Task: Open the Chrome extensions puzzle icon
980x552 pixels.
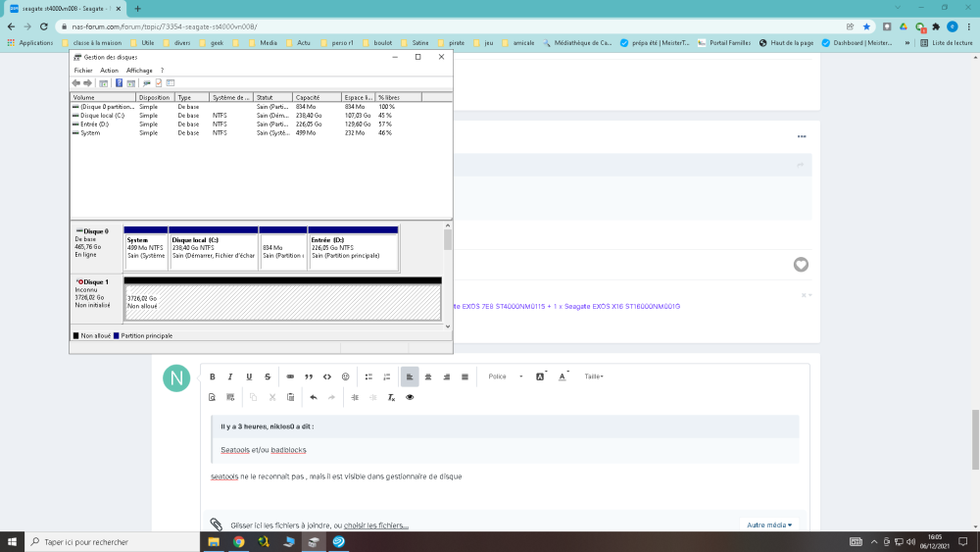Action: [936, 26]
